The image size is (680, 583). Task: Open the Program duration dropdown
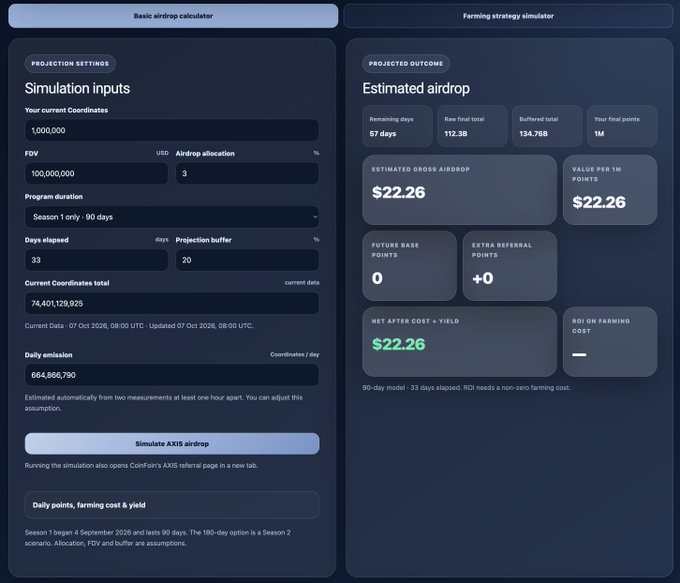[172, 217]
